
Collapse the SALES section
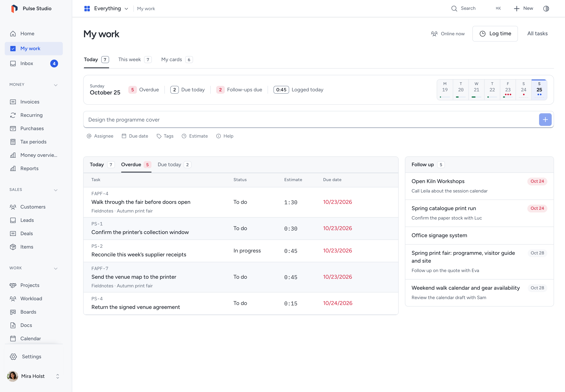point(56,190)
